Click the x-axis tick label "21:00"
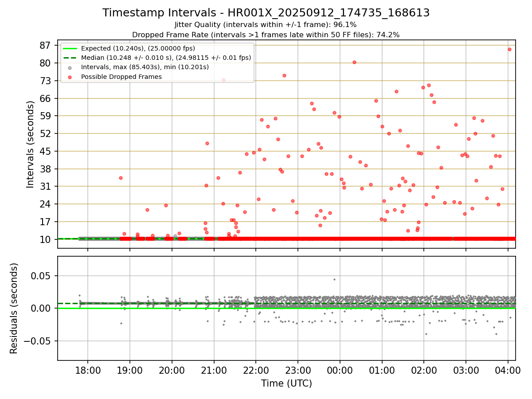This screenshot has height=399, width=532. (214, 370)
